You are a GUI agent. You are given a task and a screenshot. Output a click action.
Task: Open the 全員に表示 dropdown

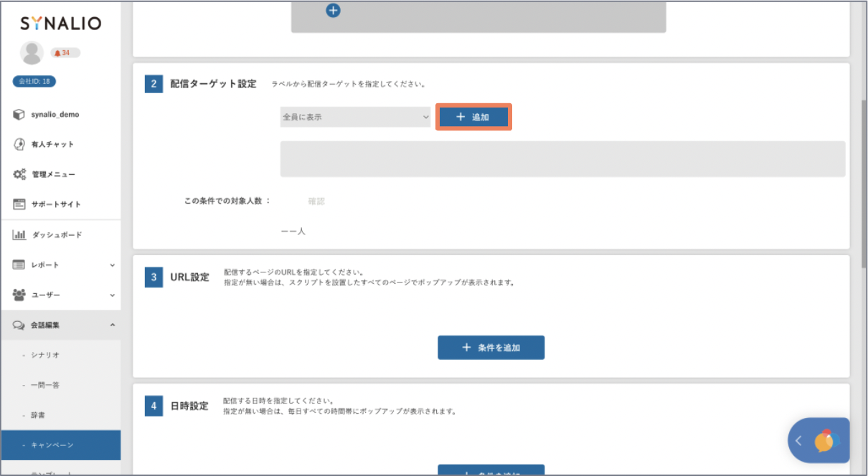pyautogui.click(x=355, y=117)
